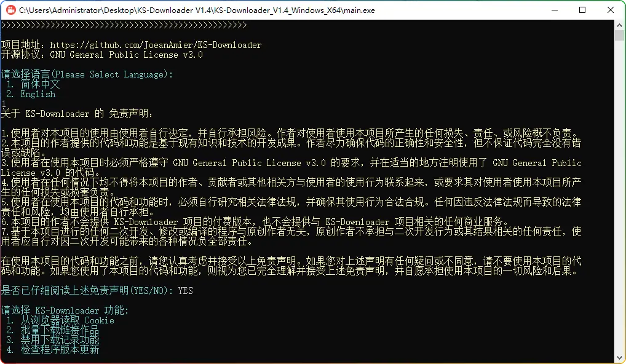Click the '关于 KS-Downloader 的 免责声明' heading
The width and height of the screenshot is (626, 364).
pyautogui.click(x=77, y=114)
